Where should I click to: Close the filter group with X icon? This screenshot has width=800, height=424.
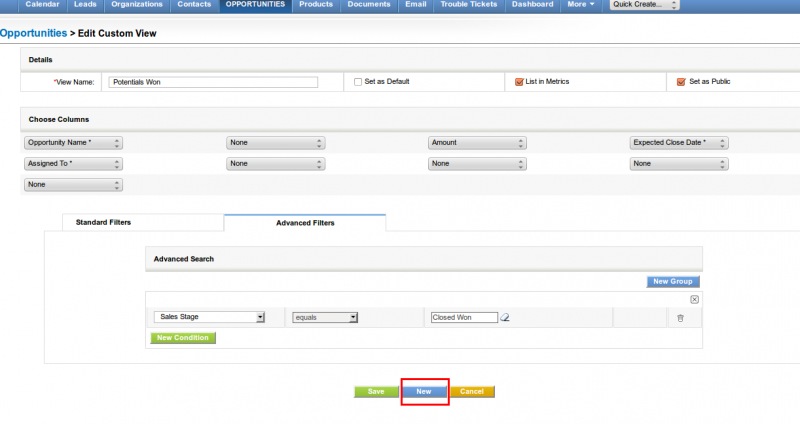695,299
